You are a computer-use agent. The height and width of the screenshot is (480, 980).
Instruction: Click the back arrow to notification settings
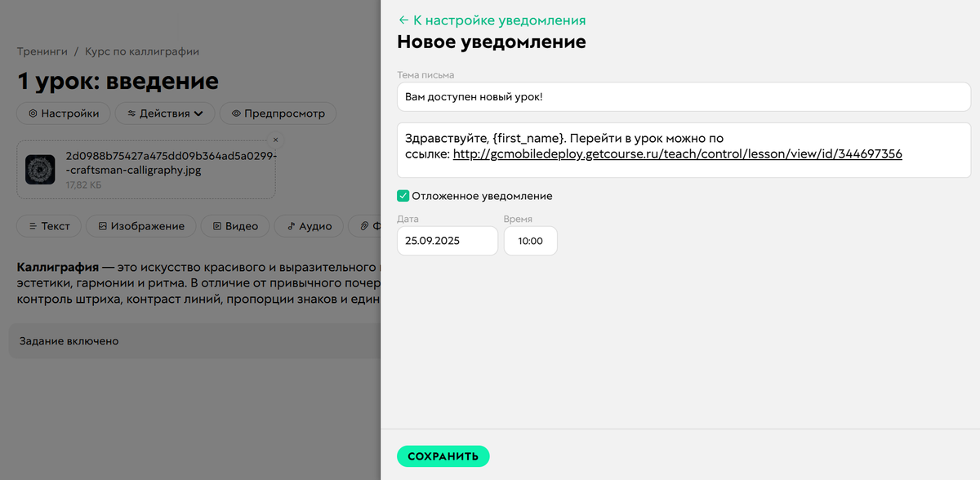click(402, 19)
